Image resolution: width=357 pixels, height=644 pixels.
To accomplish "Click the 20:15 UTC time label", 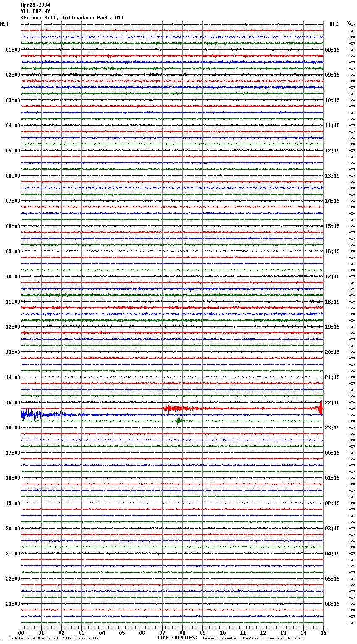I will (332, 352).
